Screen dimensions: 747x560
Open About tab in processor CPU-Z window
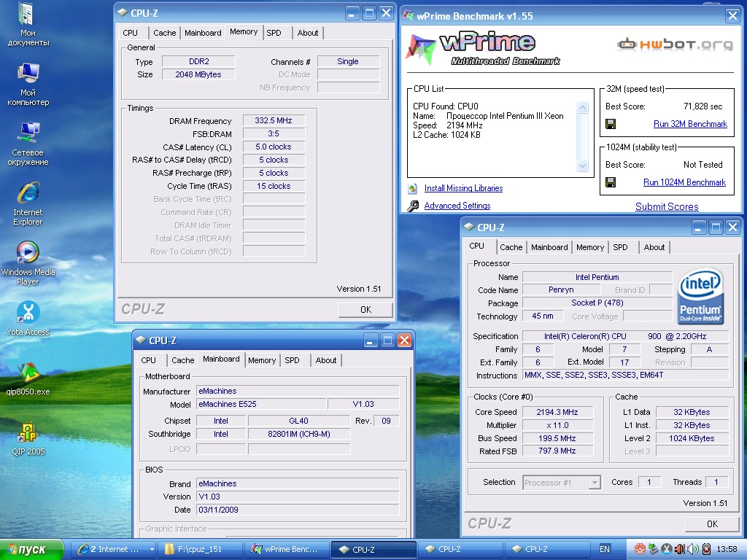coord(654,248)
